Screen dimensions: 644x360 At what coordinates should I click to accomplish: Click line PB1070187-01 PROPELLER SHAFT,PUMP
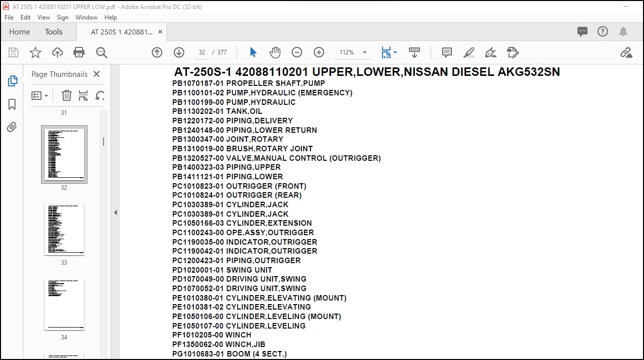tap(248, 83)
